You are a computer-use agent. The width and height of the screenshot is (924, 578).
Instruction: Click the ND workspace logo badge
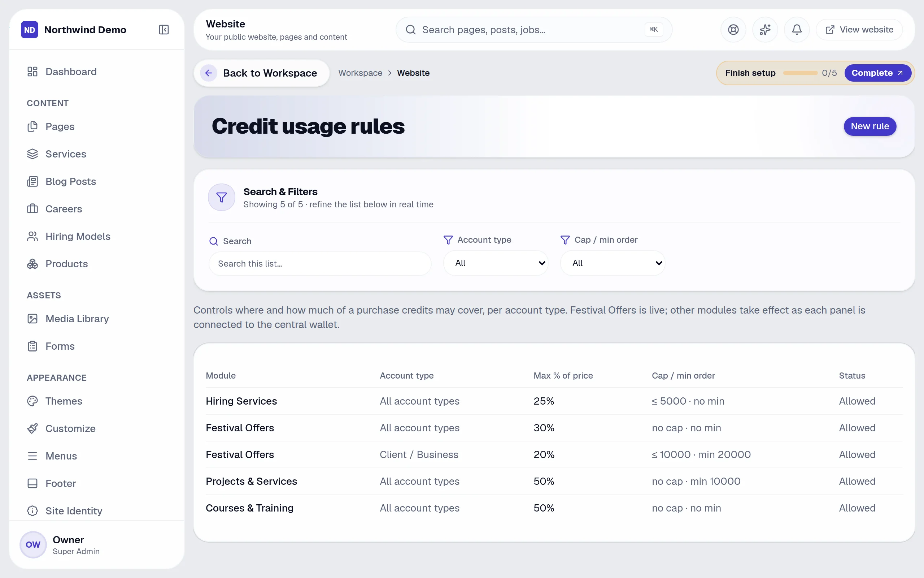[x=30, y=30]
